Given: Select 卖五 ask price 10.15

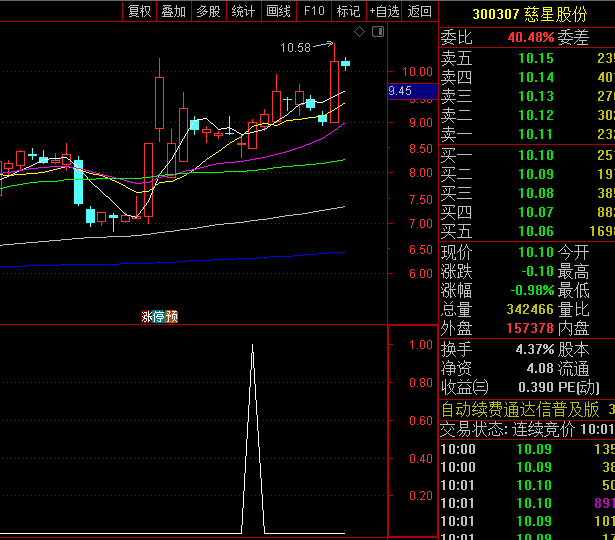Looking at the screenshot, I should (536, 58).
